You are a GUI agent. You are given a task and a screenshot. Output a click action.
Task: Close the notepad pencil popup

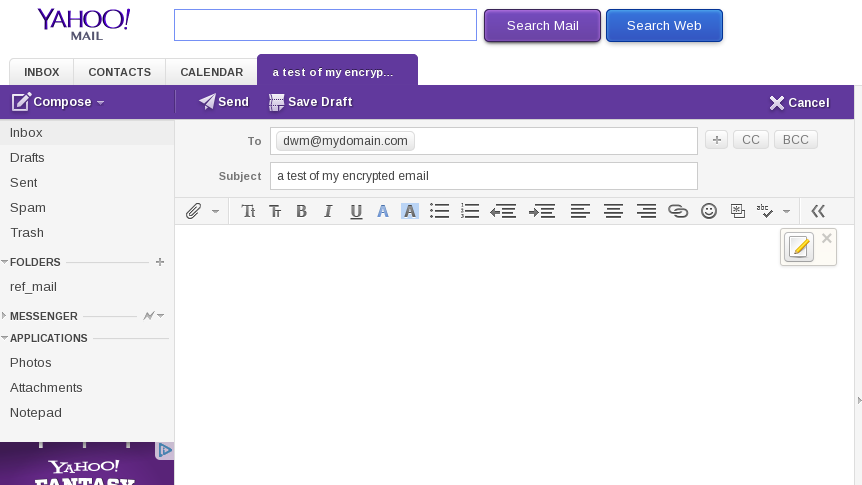(x=827, y=238)
